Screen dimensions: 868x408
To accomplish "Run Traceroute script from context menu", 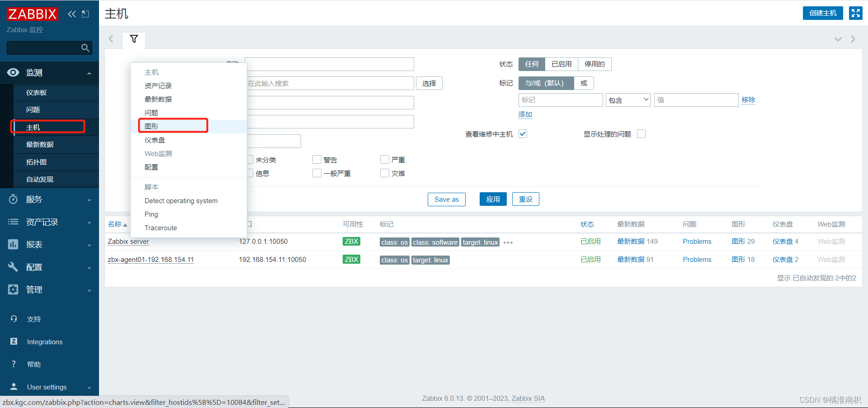I will pyautogui.click(x=189, y=228).
